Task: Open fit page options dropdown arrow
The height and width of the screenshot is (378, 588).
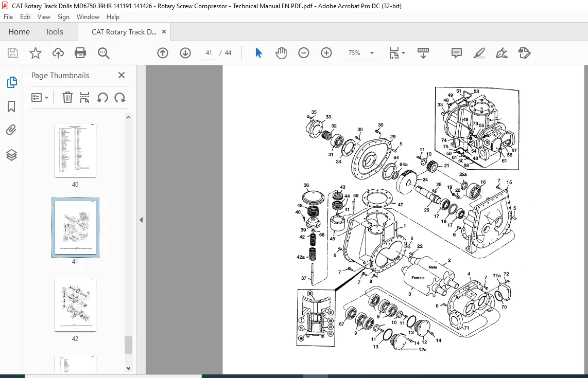Action: [404, 53]
